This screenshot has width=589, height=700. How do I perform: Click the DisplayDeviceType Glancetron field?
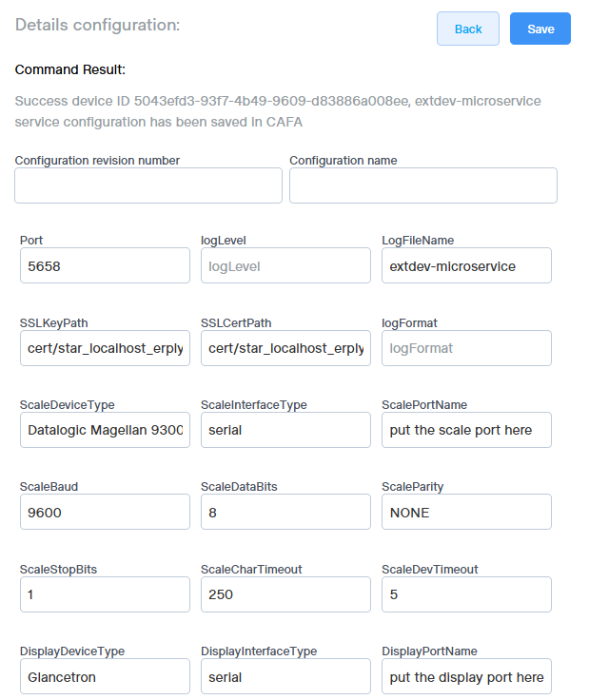tap(105, 676)
